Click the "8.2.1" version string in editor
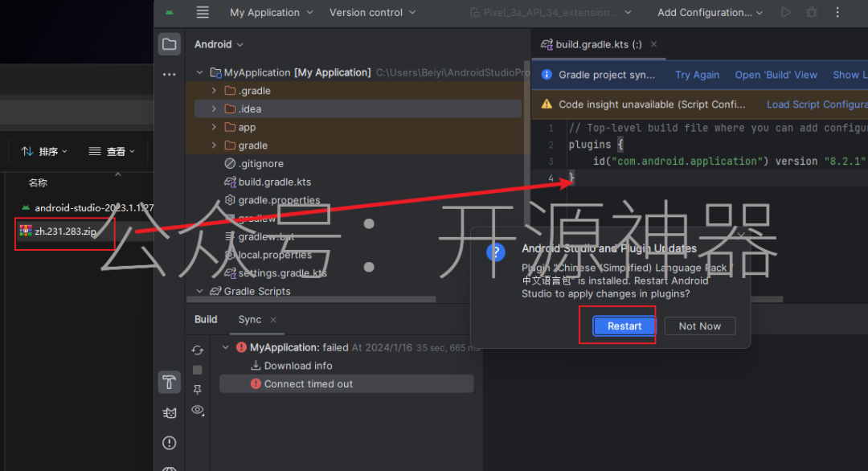 point(845,161)
